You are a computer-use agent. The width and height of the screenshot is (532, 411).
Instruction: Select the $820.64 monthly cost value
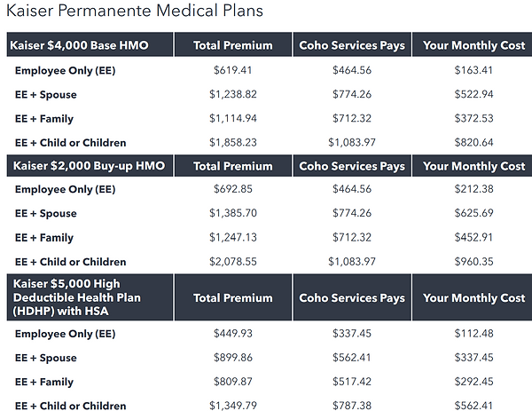tap(473, 142)
